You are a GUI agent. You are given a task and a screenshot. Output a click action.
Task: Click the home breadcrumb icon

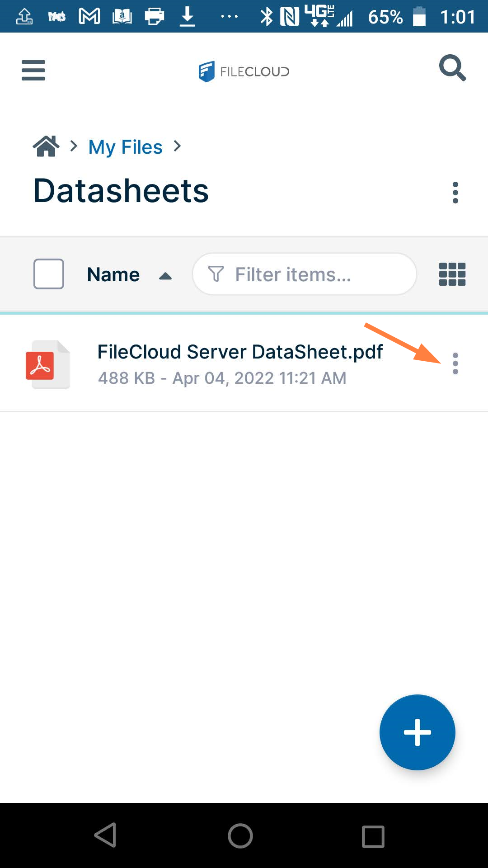(x=46, y=146)
